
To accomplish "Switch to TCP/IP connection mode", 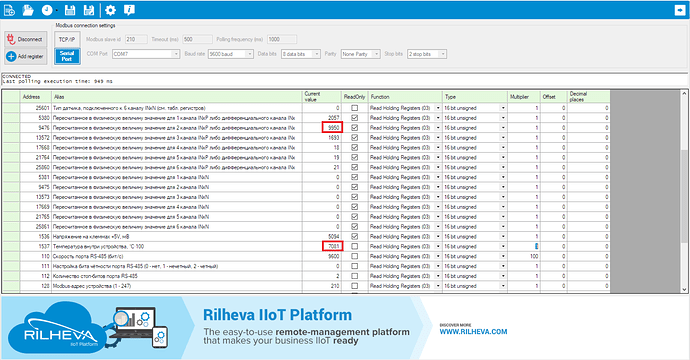I will click(67, 39).
